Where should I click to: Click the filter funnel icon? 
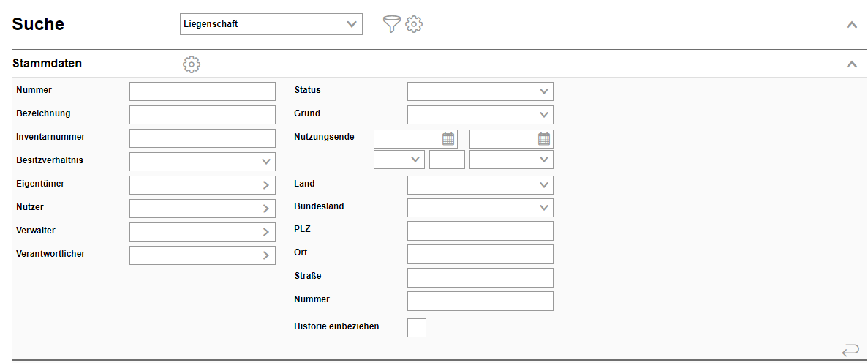tap(391, 24)
